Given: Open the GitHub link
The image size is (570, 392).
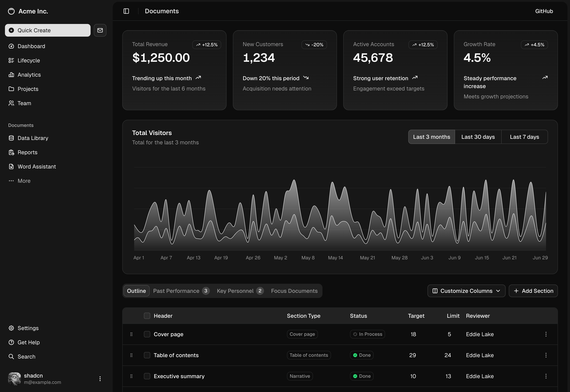Looking at the screenshot, I should pos(544,11).
